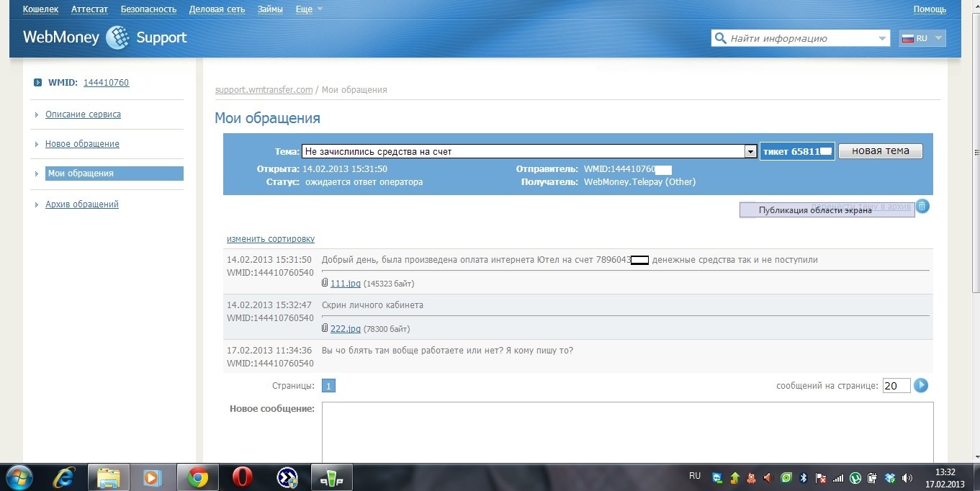Open the 111.jpg attachment
980x491 pixels.
click(x=346, y=284)
